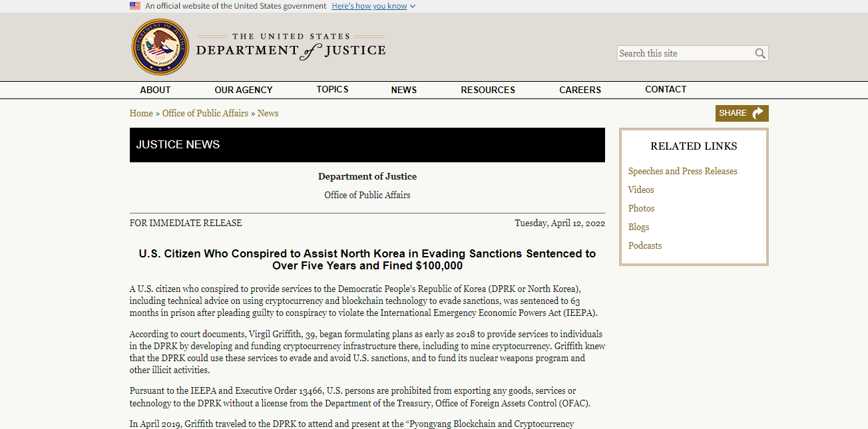Follow the Home breadcrumb link
Viewport: 868px width, 429px height.
click(x=141, y=113)
